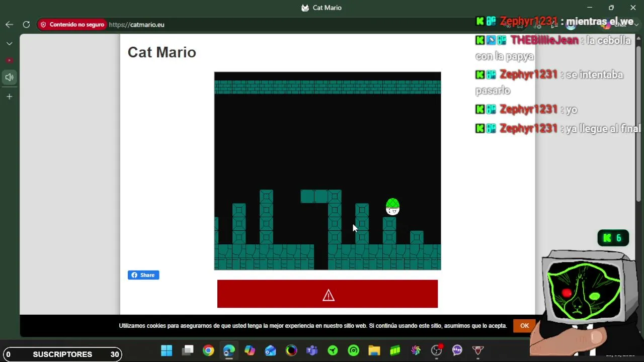This screenshot has height=362, width=644.
Task: Click the red warning banner below game
Action: click(328, 294)
